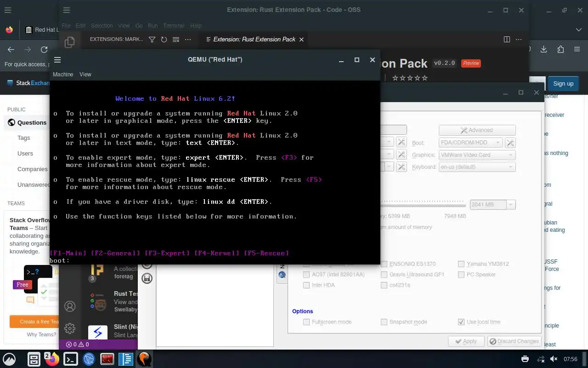The height and width of the screenshot is (368, 588).
Task: Open the Companies link in the sidebar
Action: point(33,169)
